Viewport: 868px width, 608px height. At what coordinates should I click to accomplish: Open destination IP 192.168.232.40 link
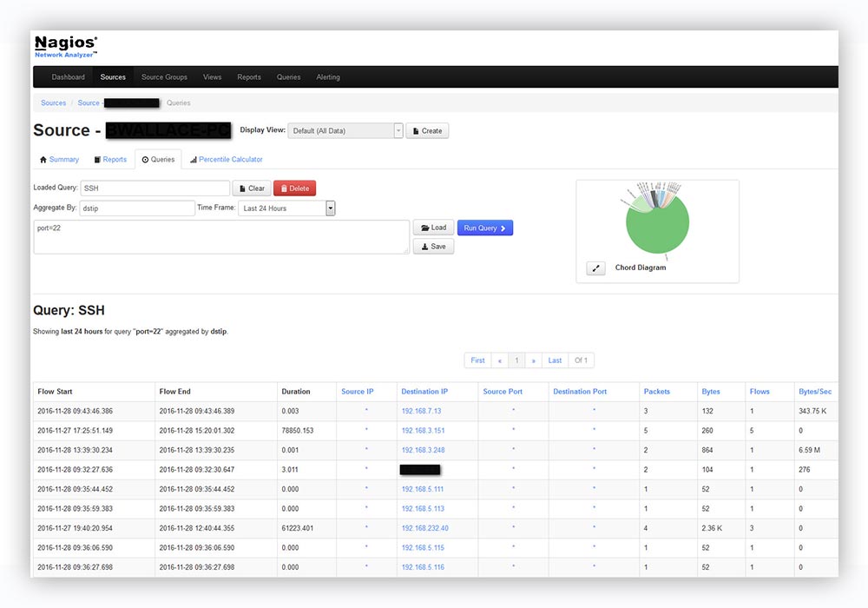pyautogui.click(x=425, y=528)
